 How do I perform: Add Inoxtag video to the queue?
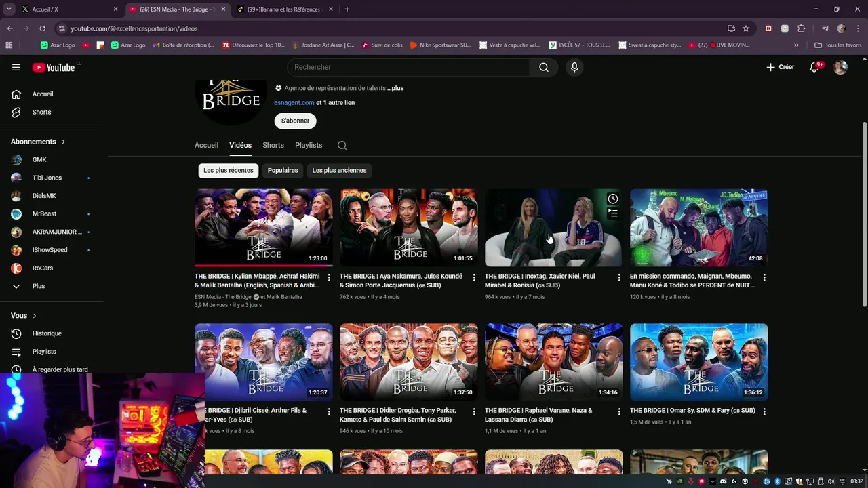point(612,213)
